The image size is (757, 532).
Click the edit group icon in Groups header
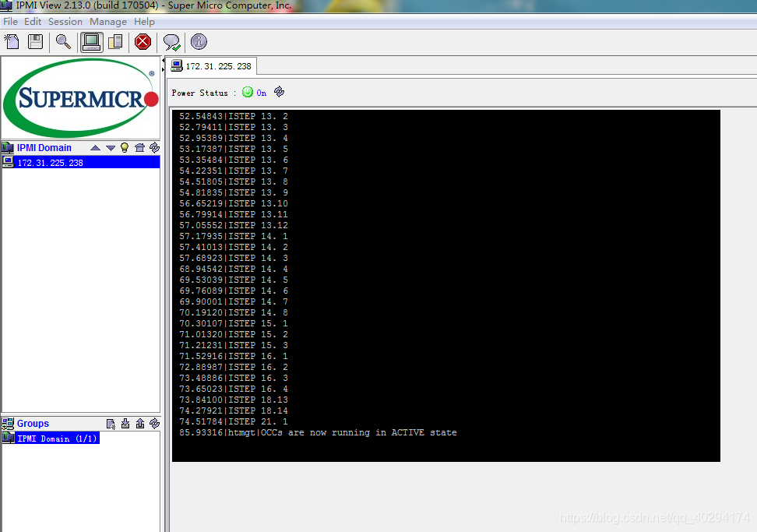click(x=111, y=424)
